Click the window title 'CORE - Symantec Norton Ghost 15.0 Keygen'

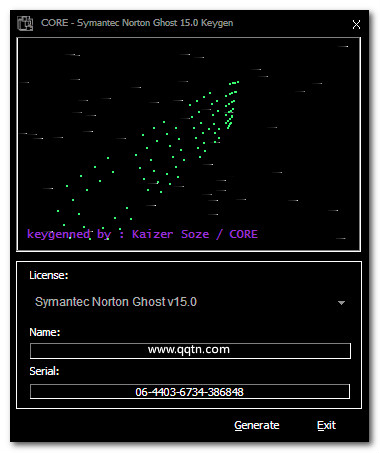tap(137, 23)
